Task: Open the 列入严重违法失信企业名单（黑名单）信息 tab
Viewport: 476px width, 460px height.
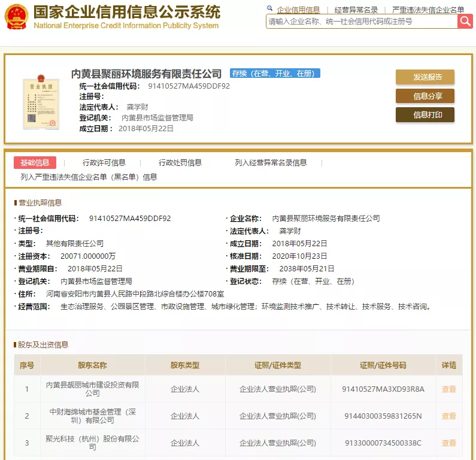Action: click(89, 177)
